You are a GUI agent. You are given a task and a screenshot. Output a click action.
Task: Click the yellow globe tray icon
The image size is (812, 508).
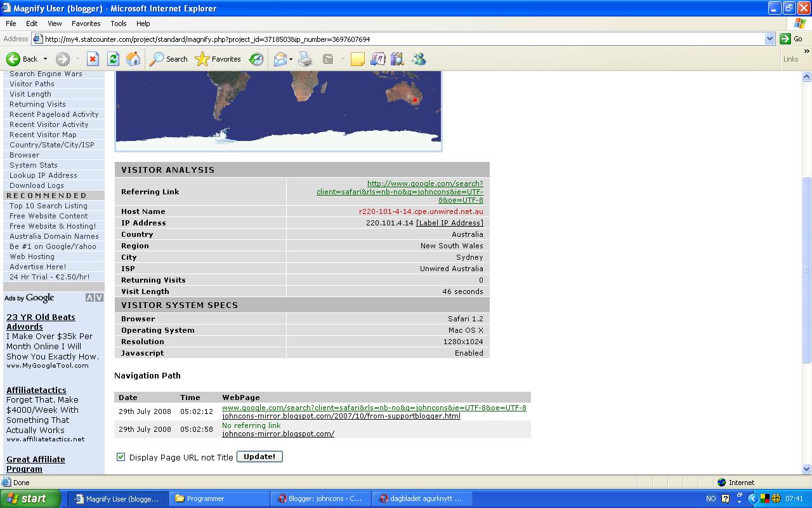click(x=775, y=498)
